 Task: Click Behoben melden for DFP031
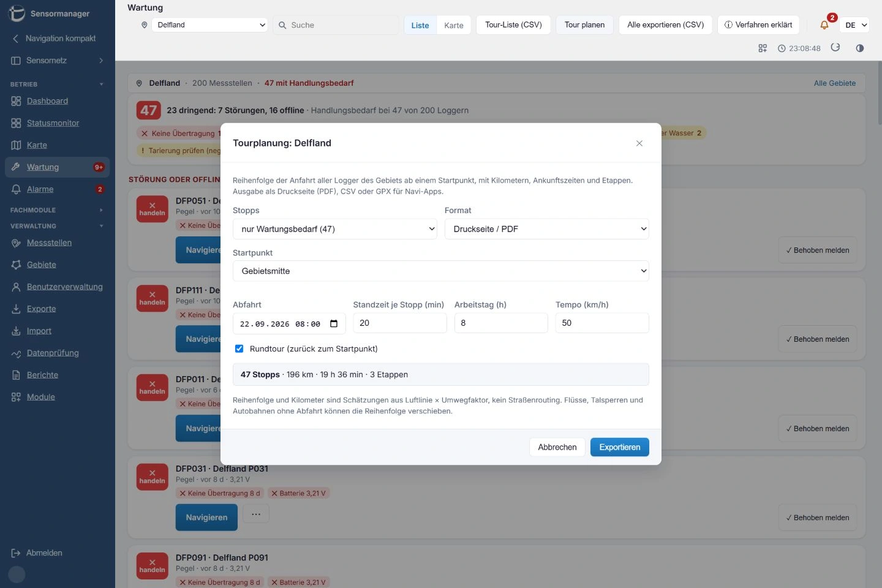click(x=818, y=518)
